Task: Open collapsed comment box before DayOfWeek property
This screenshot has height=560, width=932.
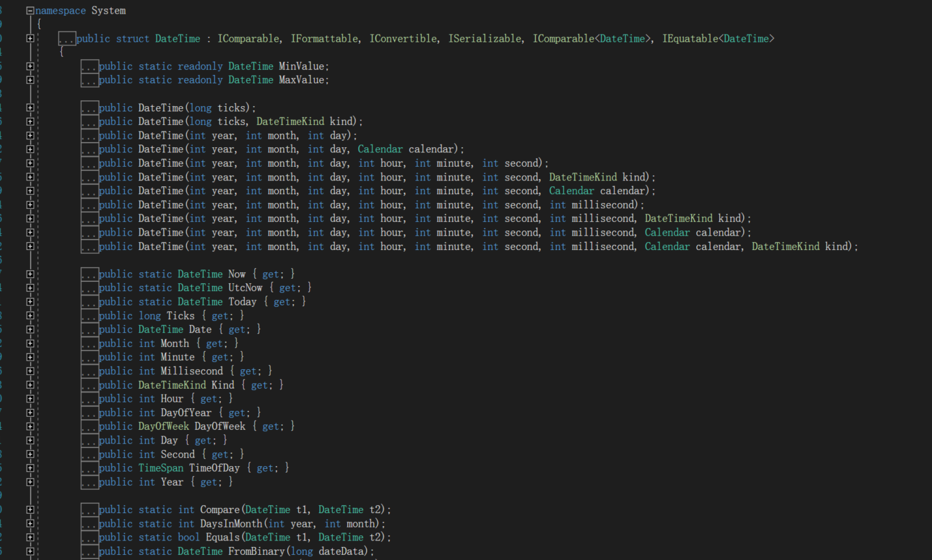Action: (x=90, y=427)
